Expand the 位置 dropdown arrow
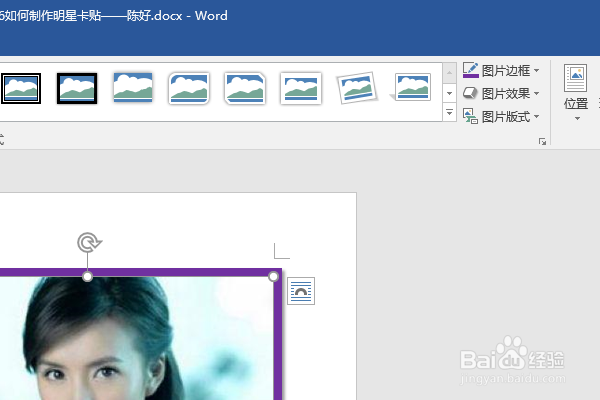The image size is (600, 400). coord(577,119)
